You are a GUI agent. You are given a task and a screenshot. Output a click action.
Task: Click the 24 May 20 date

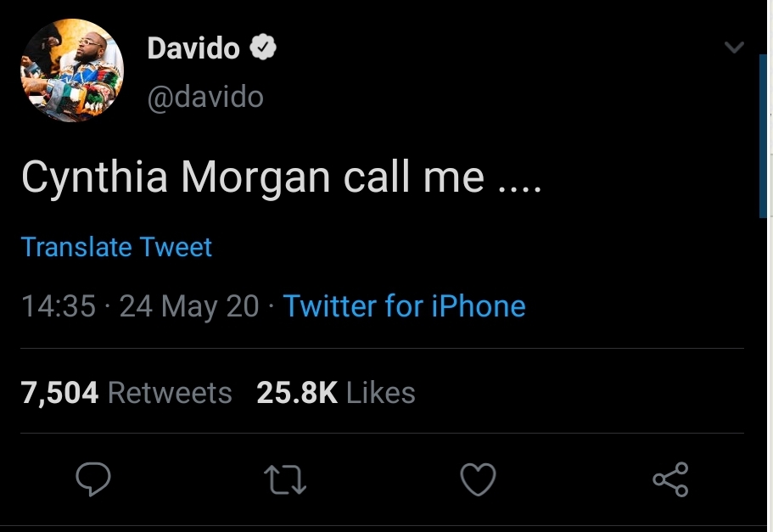[x=189, y=306]
